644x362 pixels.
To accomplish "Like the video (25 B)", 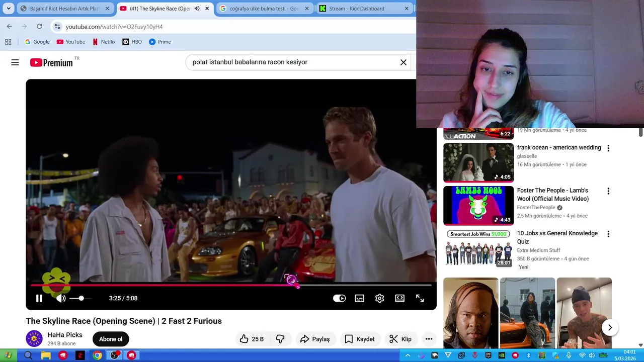I will (x=252, y=339).
